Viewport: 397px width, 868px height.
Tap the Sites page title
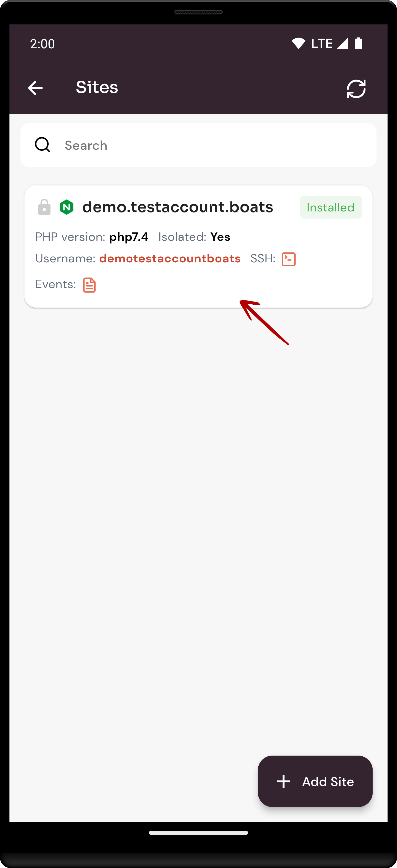[97, 87]
